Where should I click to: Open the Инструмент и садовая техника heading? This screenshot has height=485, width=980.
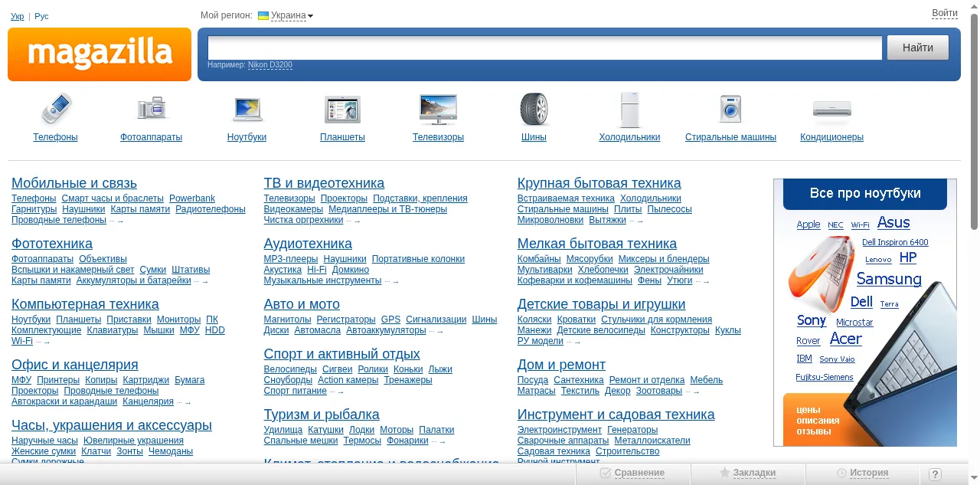click(616, 415)
